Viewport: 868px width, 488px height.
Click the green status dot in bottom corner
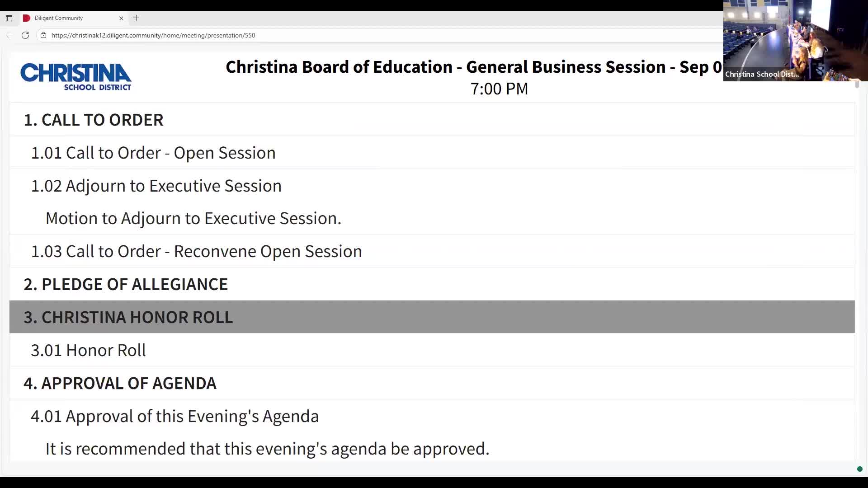pos(860,469)
